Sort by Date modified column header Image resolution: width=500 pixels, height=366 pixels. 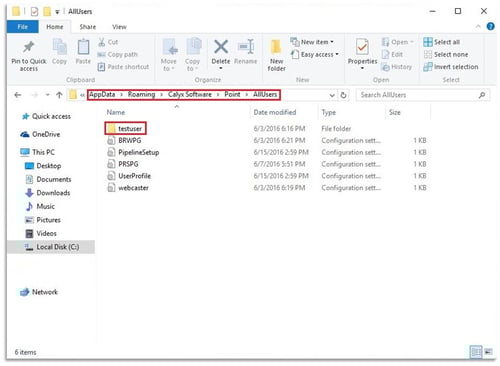[275, 112]
